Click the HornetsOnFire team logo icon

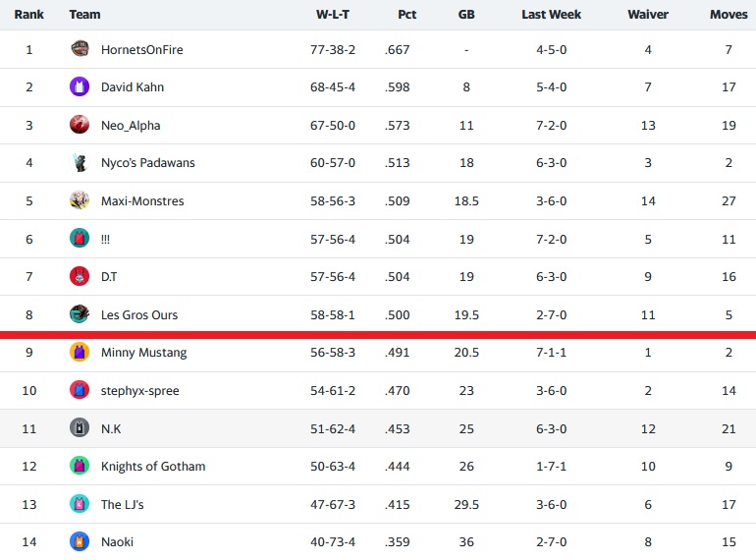pyautogui.click(x=80, y=49)
